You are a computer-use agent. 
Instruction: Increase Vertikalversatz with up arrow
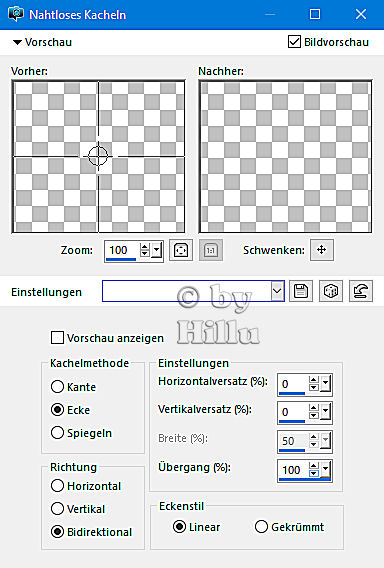[x=314, y=408]
